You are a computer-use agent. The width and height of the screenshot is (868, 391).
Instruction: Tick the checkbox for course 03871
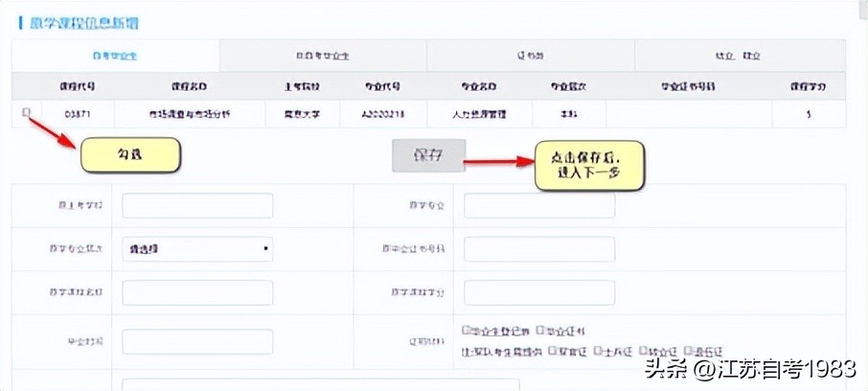click(26, 112)
